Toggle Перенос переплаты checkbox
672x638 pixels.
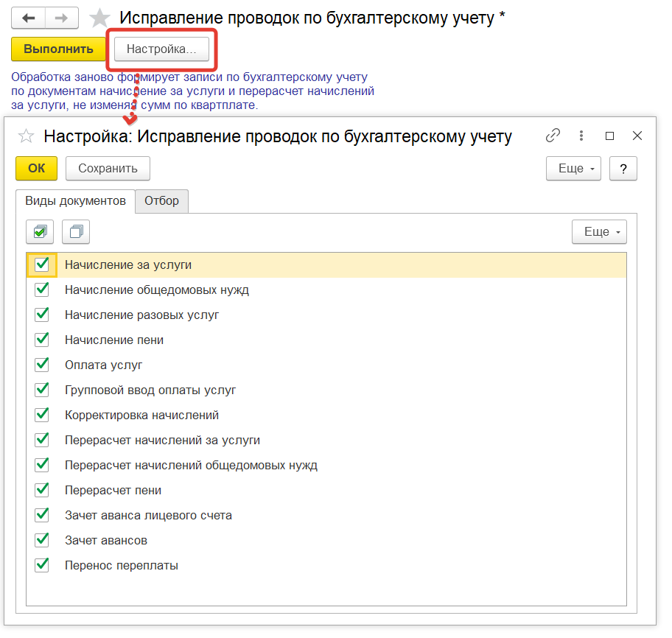click(x=42, y=565)
